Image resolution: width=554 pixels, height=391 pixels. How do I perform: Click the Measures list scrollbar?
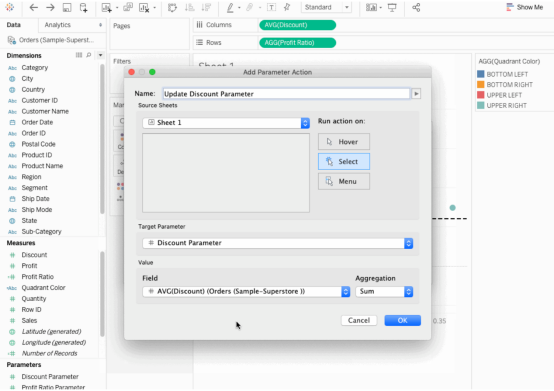[102, 294]
